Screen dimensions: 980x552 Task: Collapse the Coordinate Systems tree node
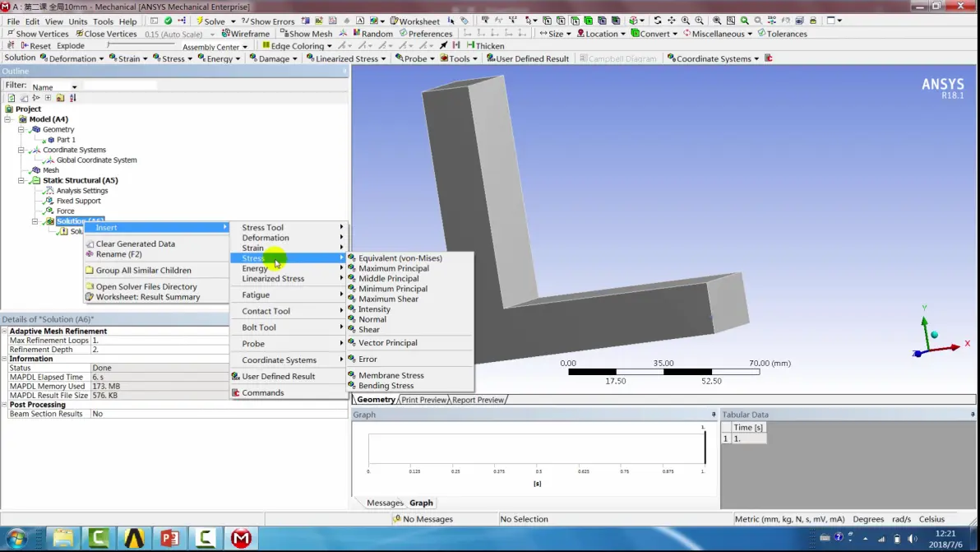point(21,150)
